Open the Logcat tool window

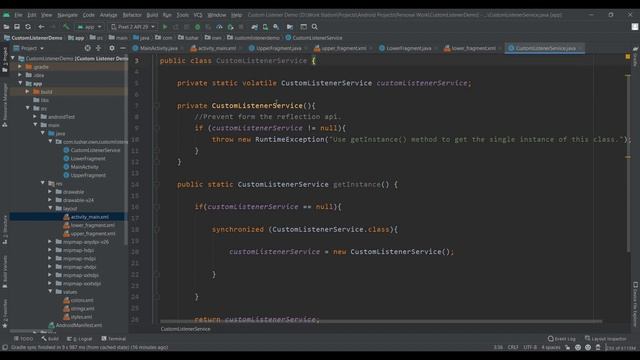[80, 339]
